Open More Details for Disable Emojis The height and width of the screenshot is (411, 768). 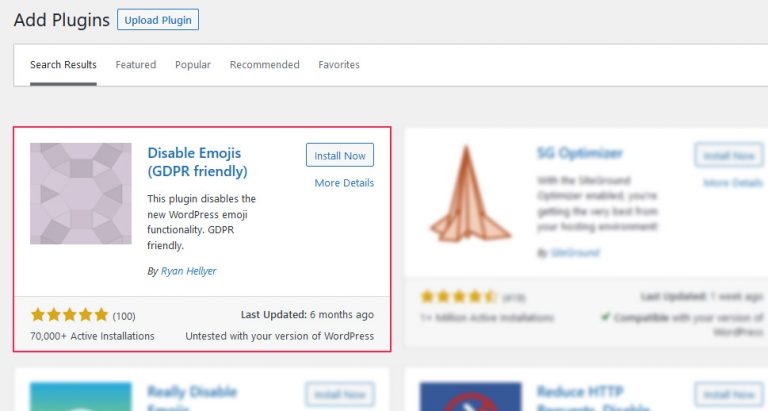pyautogui.click(x=344, y=183)
